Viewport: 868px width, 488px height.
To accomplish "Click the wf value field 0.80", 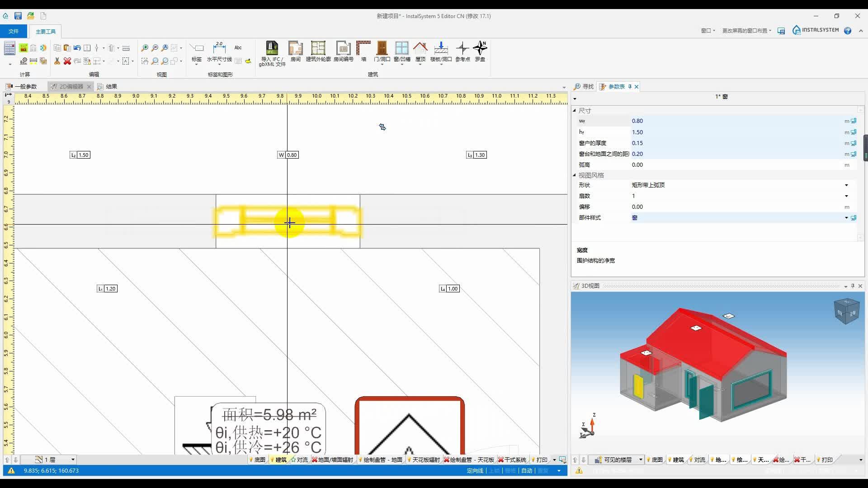I will pyautogui.click(x=737, y=121).
